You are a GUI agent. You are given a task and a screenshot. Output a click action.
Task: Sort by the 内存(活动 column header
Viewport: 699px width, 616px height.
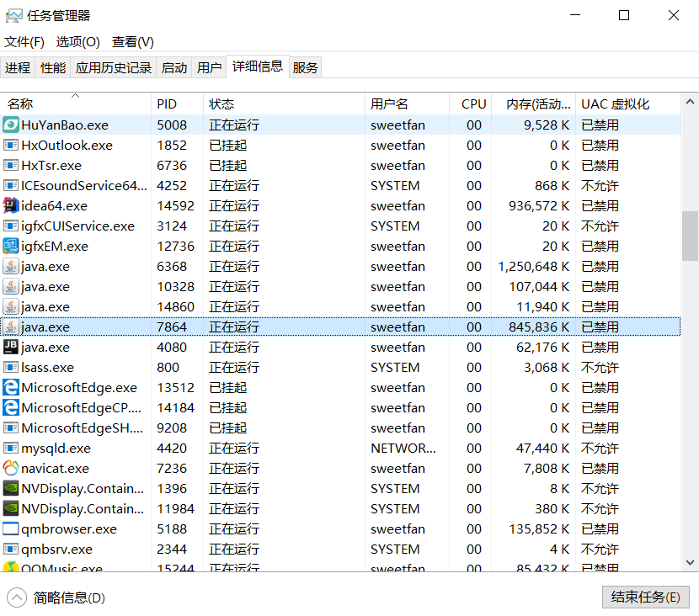click(534, 104)
